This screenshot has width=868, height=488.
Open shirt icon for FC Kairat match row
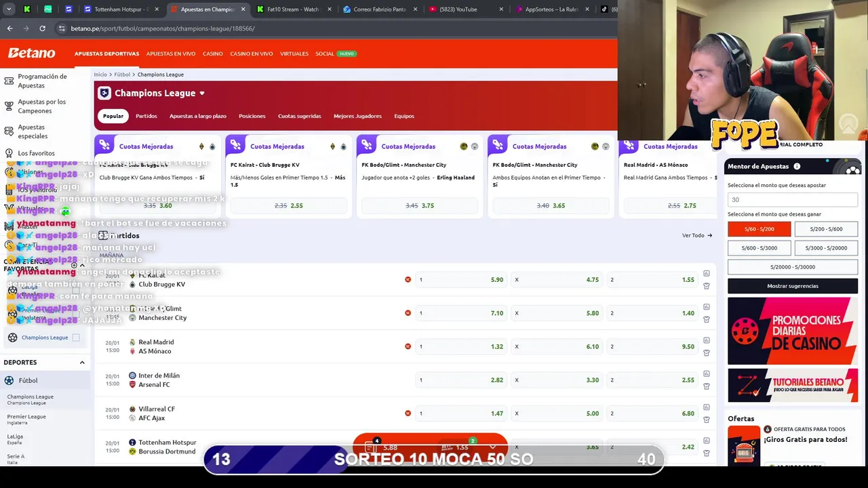point(706,286)
